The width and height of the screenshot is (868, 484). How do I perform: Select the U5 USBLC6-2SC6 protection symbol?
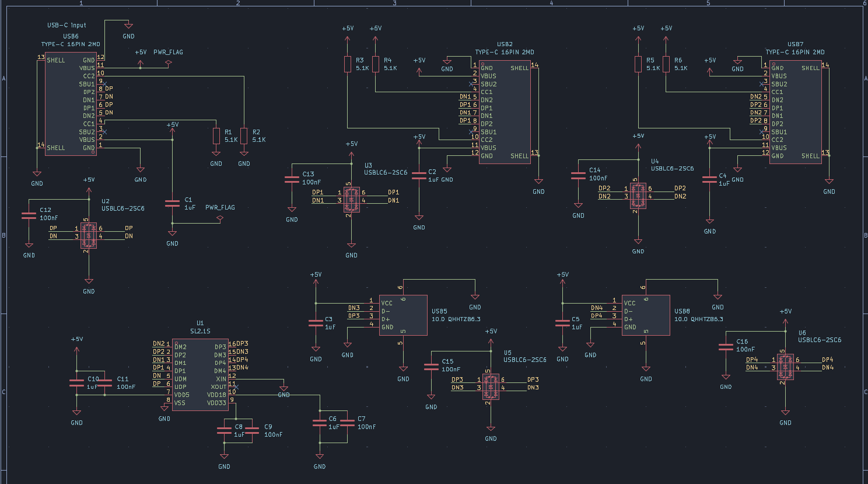(491, 386)
